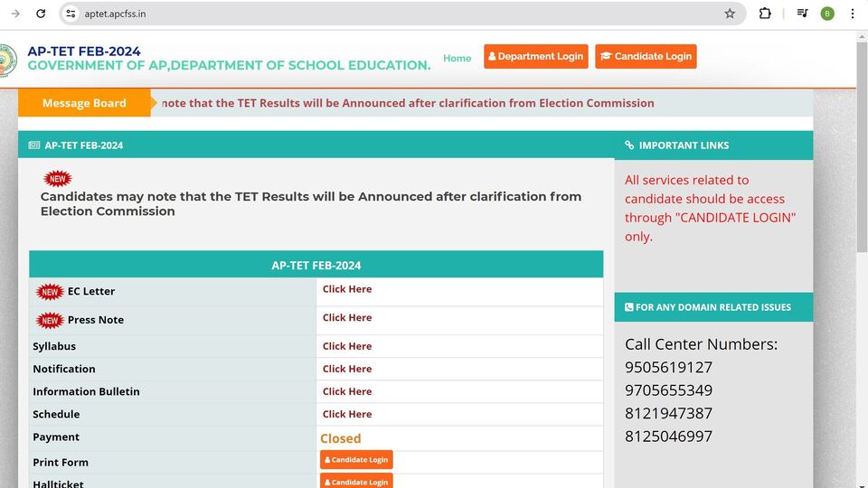868x488 pixels.
Task: Click call center number 9505619127
Action: click(x=669, y=368)
